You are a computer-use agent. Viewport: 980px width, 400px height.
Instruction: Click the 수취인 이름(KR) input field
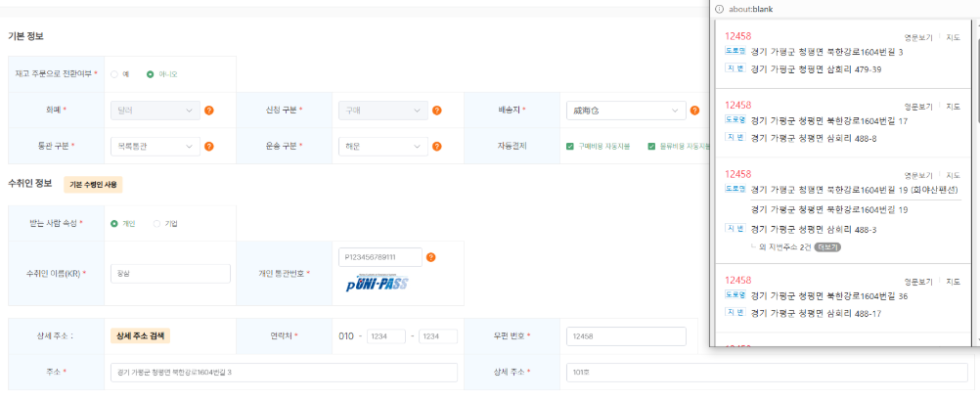tap(170, 274)
